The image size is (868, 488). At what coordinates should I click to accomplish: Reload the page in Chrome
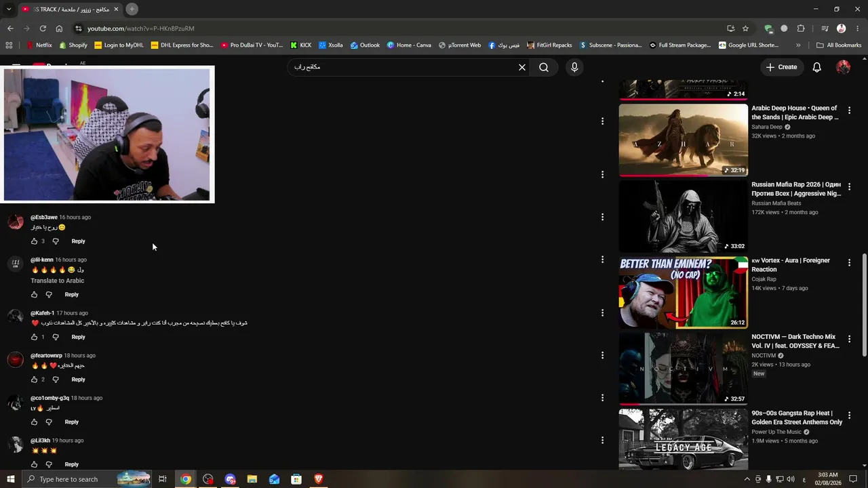(43, 28)
